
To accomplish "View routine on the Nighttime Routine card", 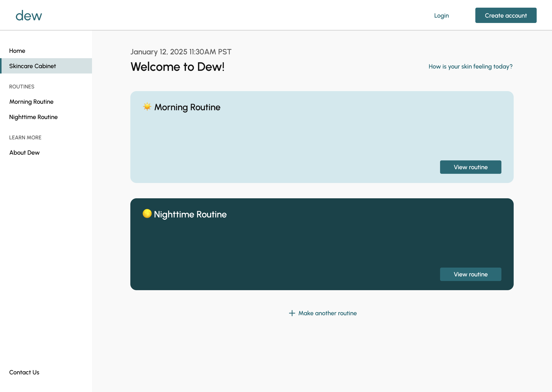I will click(x=470, y=274).
